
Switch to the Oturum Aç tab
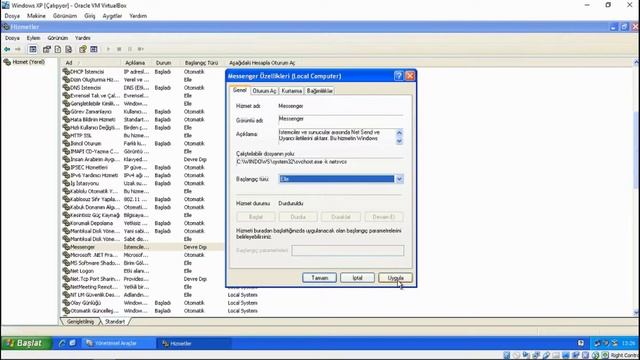[x=264, y=91]
